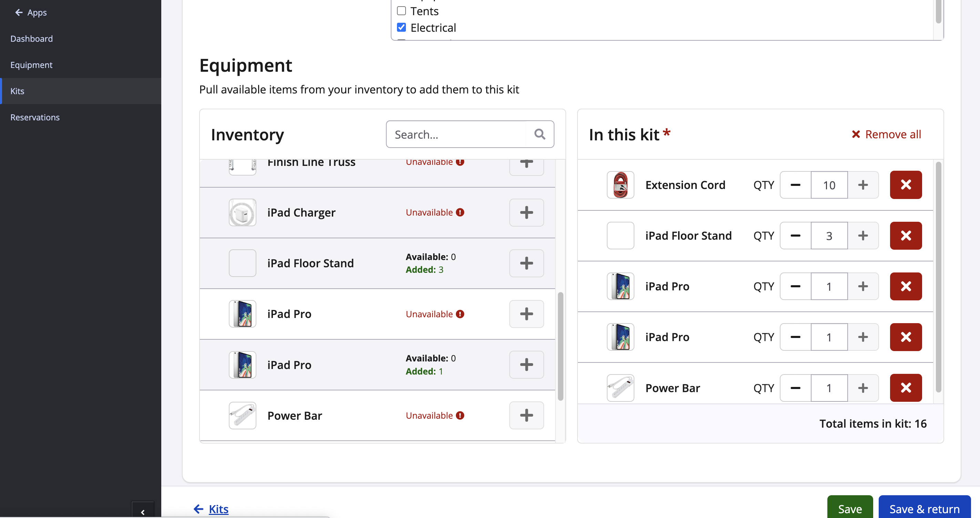Decrease quantity of second iPad Pro in kit
Screen dimensions: 980x518
(x=796, y=337)
